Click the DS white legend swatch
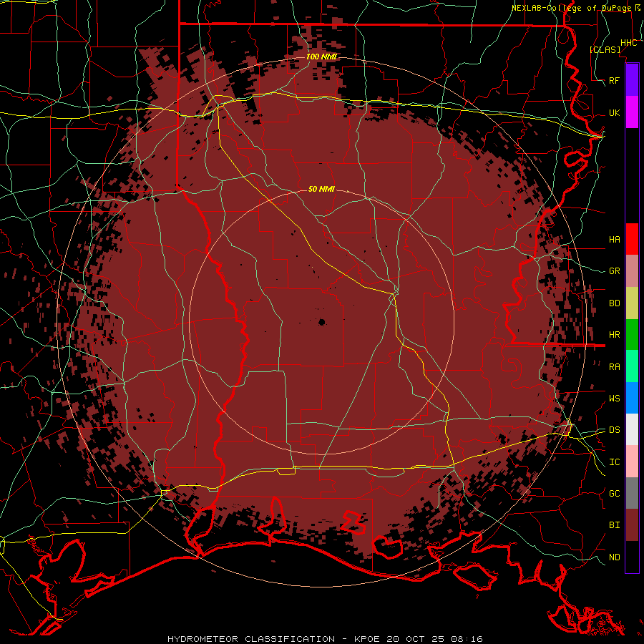 point(632,429)
